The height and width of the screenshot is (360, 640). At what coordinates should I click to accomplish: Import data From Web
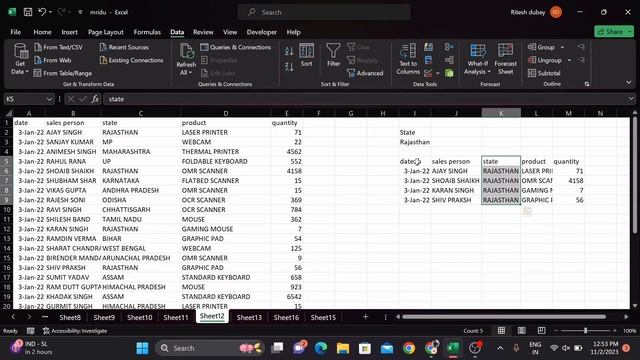click(x=53, y=60)
